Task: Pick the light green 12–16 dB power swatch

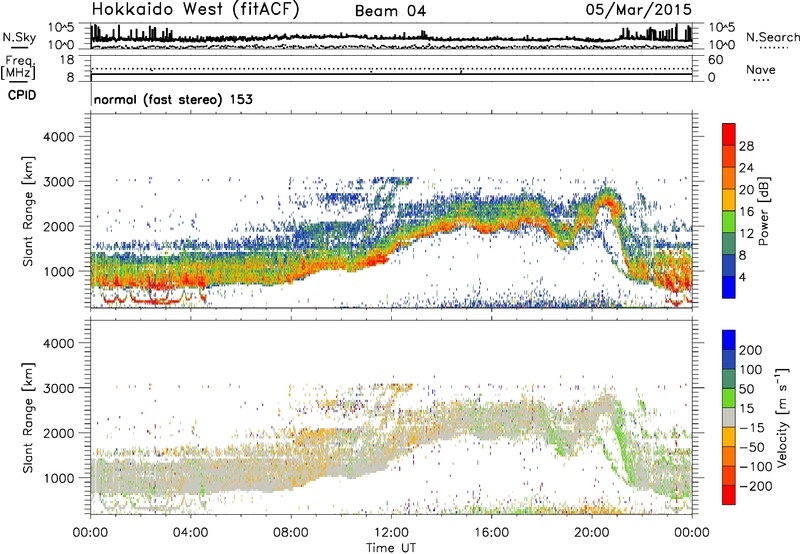Action: (729, 222)
